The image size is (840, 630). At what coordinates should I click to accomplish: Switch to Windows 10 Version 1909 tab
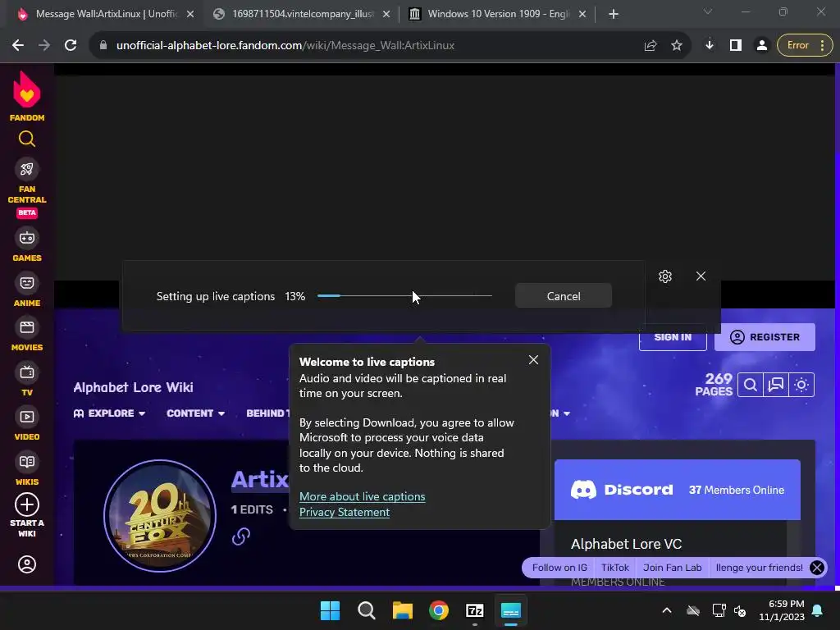pos(497,15)
